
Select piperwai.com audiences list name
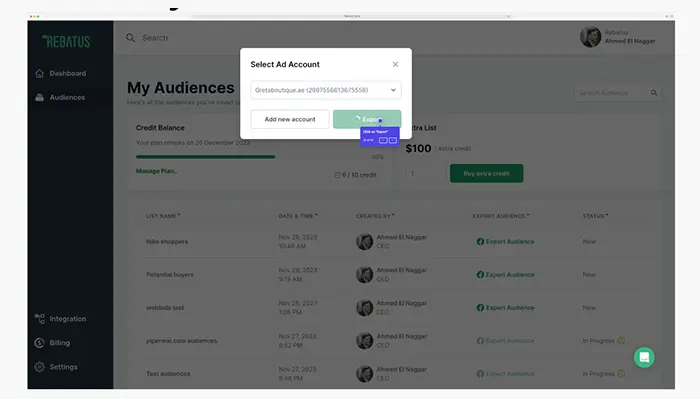click(x=182, y=341)
